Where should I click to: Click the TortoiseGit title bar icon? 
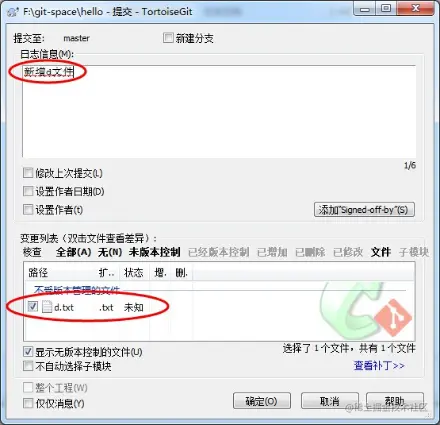click(13, 12)
